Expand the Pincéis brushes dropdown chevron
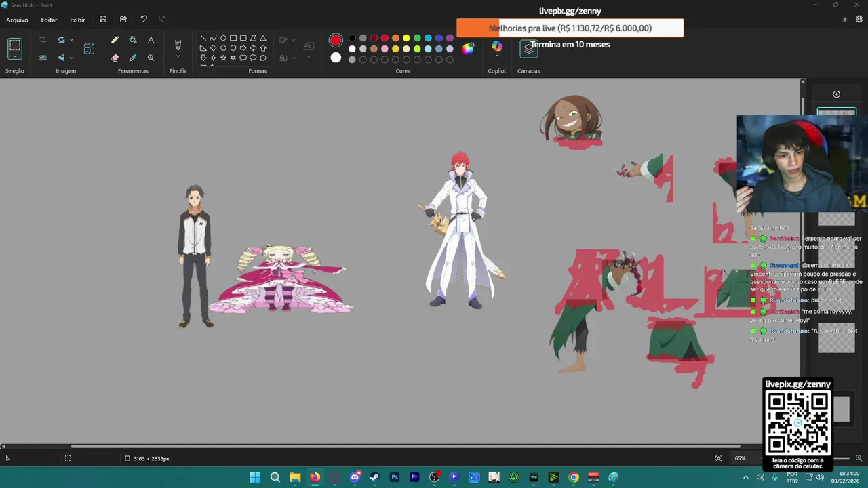The width and height of the screenshot is (868, 488). pyautogui.click(x=178, y=58)
